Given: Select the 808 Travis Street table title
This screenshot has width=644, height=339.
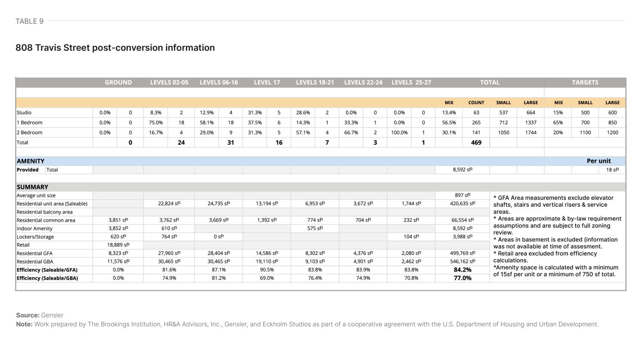Looking at the screenshot, I should tap(115, 48).
